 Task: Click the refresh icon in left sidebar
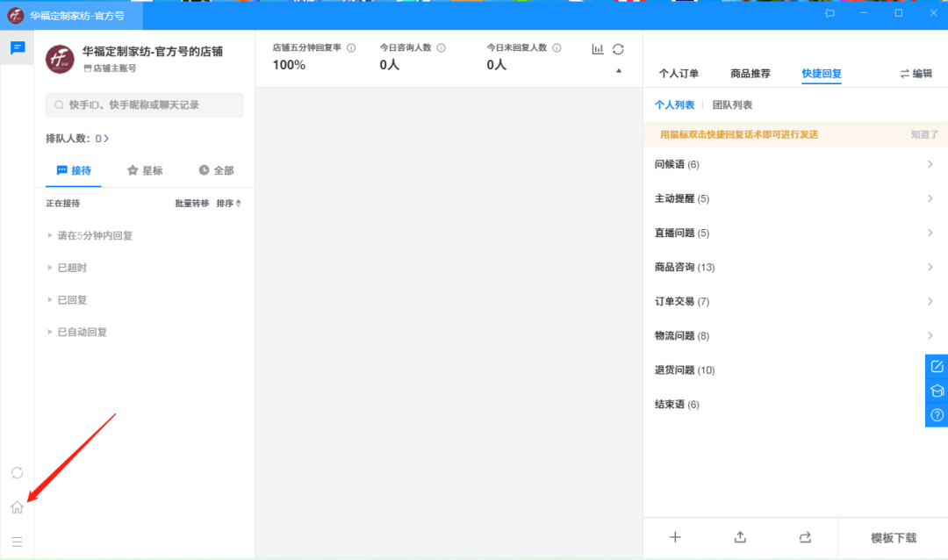click(x=17, y=473)
